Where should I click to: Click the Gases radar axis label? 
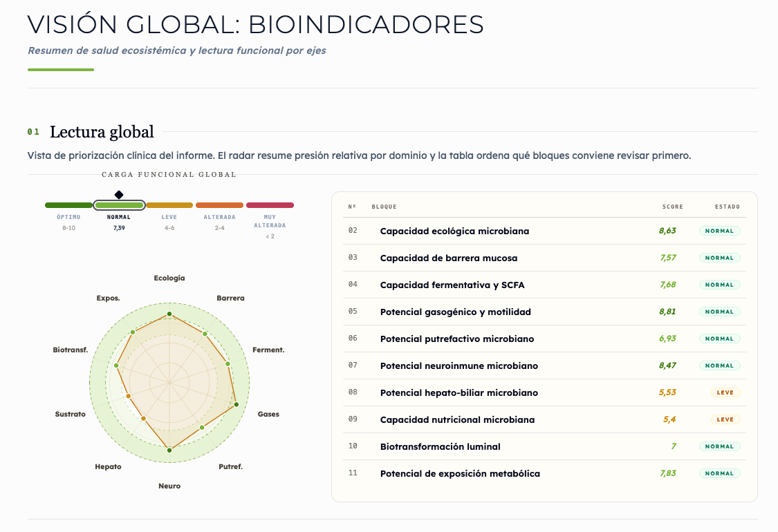(x=268, y=414)
